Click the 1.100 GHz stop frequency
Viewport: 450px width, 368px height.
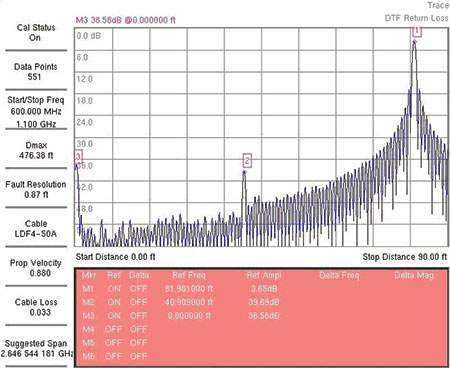click(x=36, y=124)
